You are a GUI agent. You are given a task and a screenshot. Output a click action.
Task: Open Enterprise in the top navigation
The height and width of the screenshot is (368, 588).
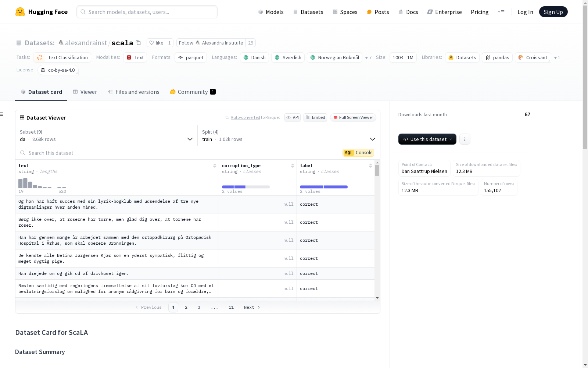coord(444,12)
